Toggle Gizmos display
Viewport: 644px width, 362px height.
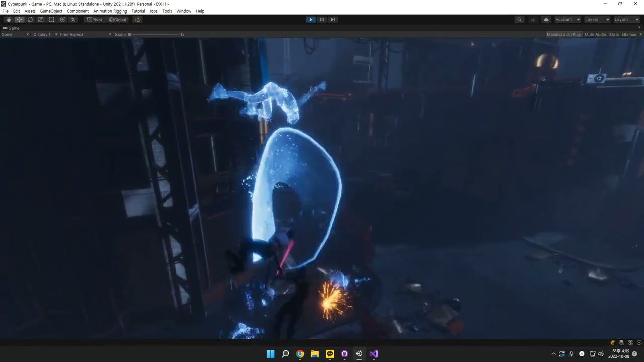(629, 34)
